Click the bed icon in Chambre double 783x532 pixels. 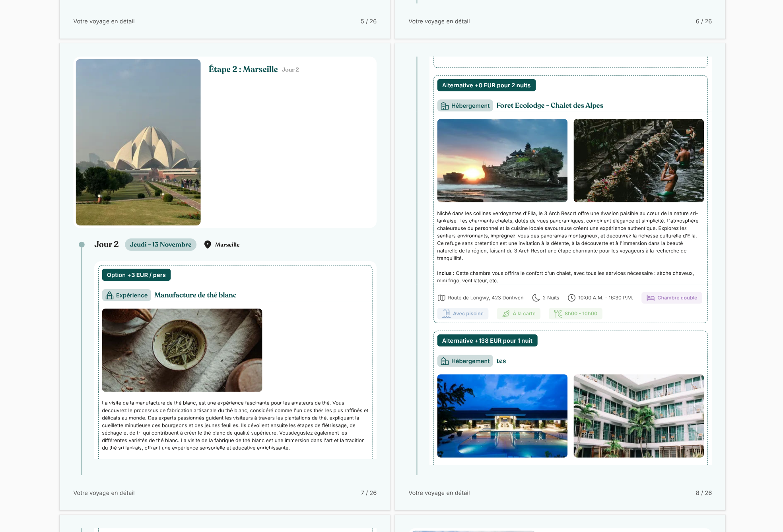[x=651, y=298]
